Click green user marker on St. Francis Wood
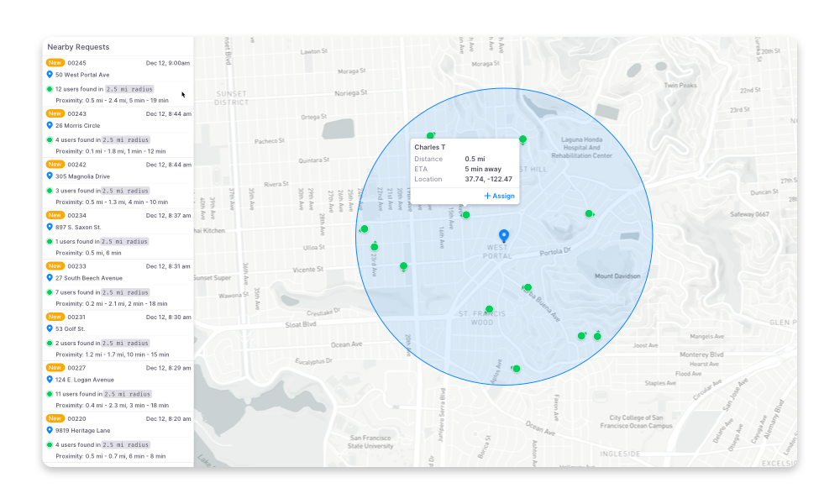The image size is (840, 504). [x=489, y=309]
